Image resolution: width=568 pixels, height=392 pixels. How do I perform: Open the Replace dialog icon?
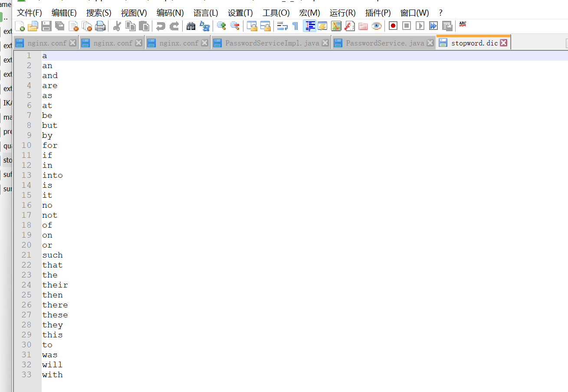[204, 26]
